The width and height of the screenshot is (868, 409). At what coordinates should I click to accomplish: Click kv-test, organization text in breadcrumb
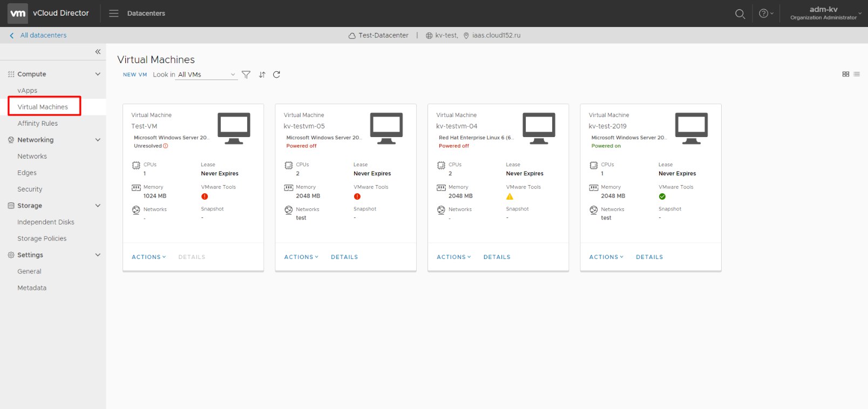(x=446, y=36)
